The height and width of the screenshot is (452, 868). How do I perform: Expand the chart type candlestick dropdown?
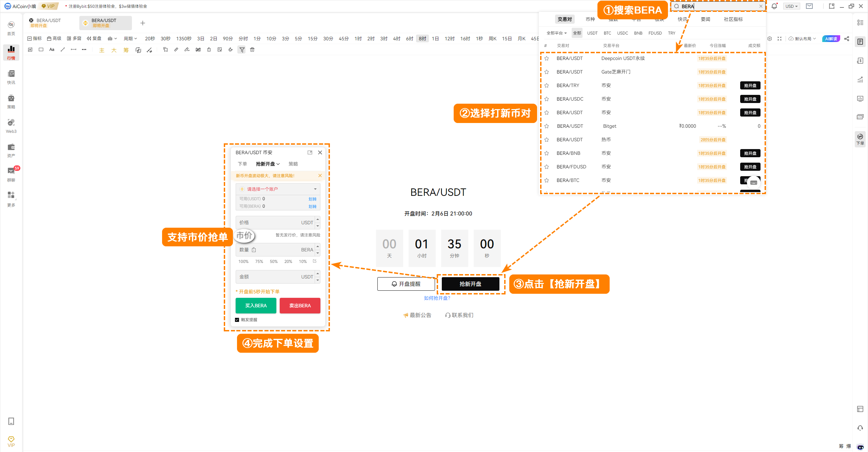pos(112,39)
